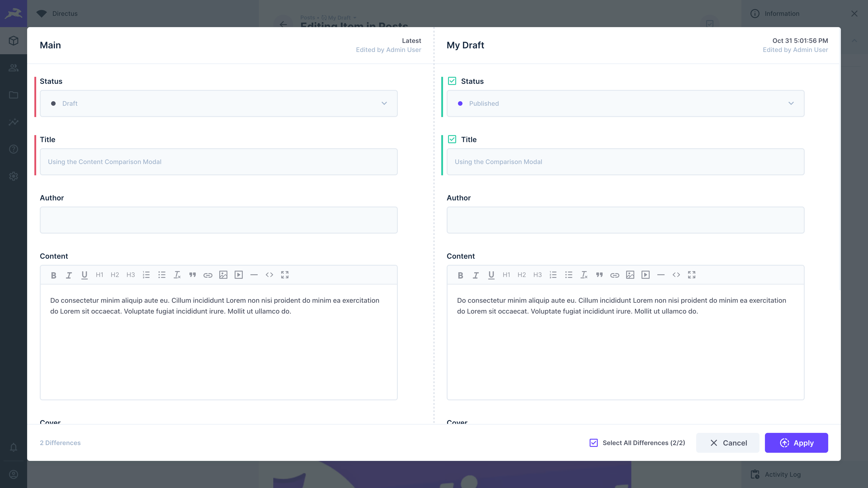Open the Insights module in the sidebar

click(14, 122)
